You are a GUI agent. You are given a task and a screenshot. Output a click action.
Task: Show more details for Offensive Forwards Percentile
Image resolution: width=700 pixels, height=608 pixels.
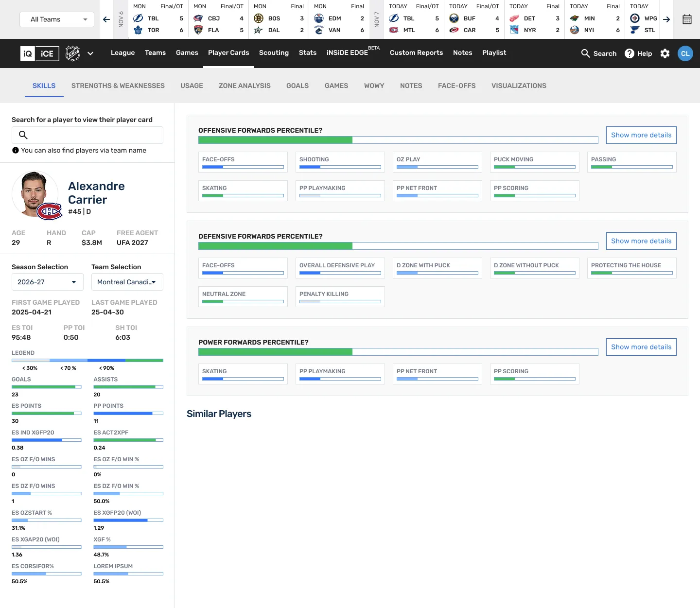point(641,135)
